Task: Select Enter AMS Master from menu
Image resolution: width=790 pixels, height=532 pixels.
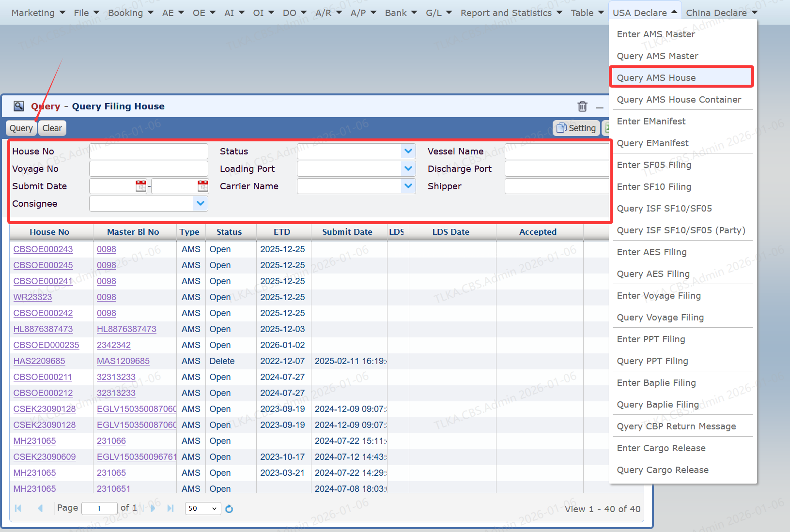Action: (x=656, y=34)
